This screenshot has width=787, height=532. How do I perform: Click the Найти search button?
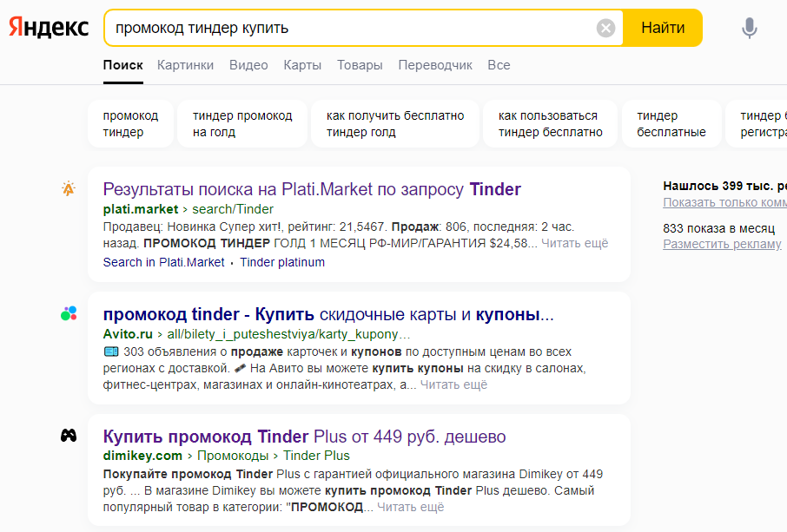[663, 28]
